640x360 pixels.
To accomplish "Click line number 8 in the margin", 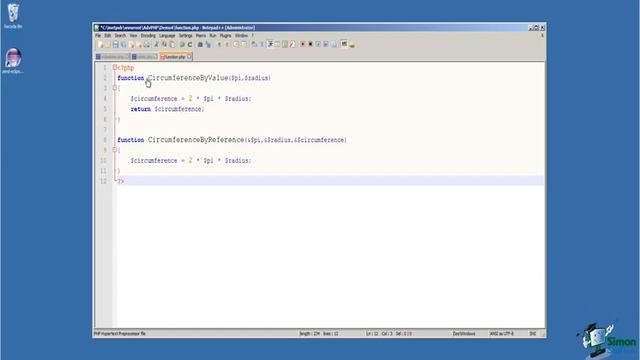I will click(105, 140).
